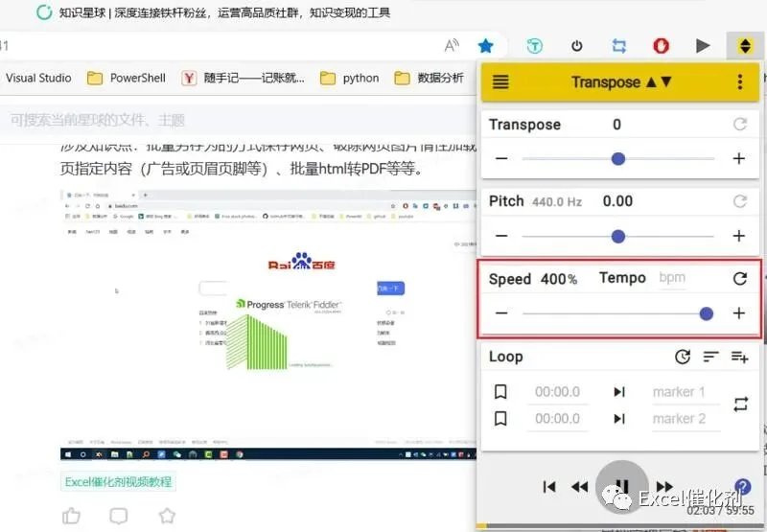Click the Speed slider handle
Screen dimensions: 767x532
click(x=706, y=313)
